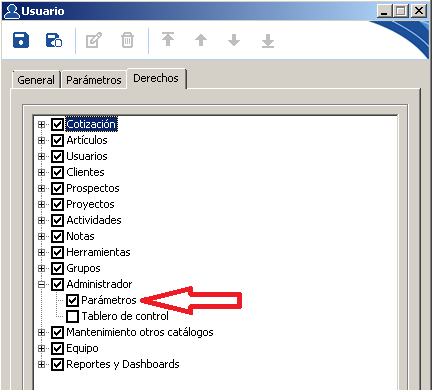Uncheck the Herramientas checkbox

(57, 252)
